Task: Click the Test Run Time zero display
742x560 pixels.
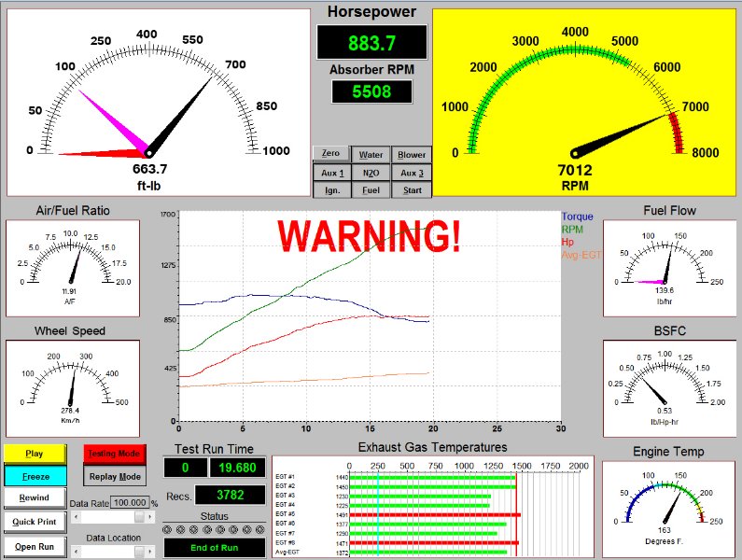Action: pyautogui.click(x=185, y=468)
